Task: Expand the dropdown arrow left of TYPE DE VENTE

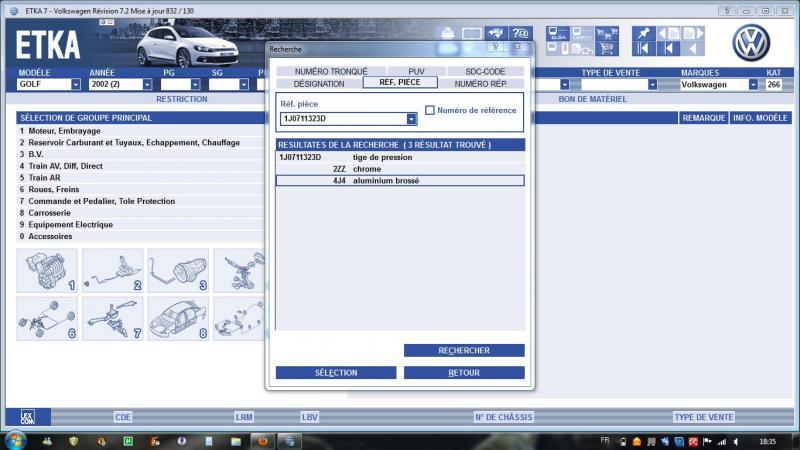Action: click(564, 85)
